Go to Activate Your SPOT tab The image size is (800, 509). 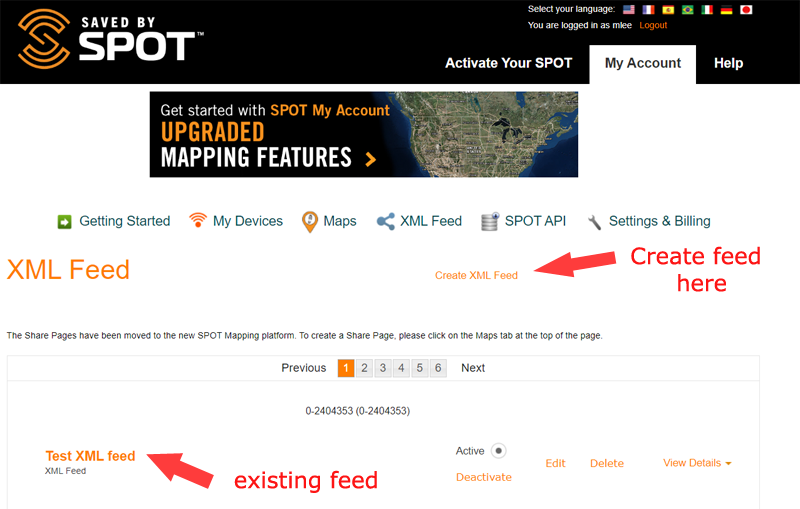508,63
